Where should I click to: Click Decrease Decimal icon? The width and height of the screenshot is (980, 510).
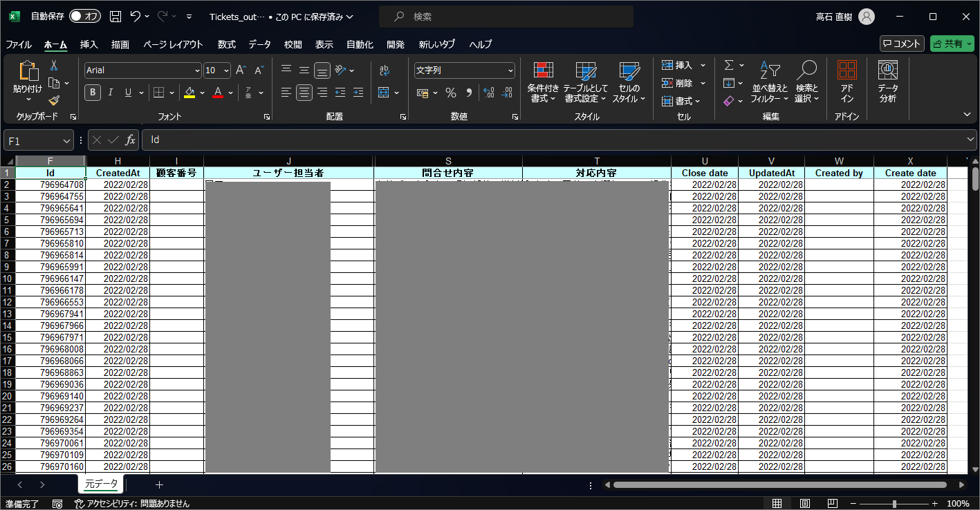(x=507, y=93)
